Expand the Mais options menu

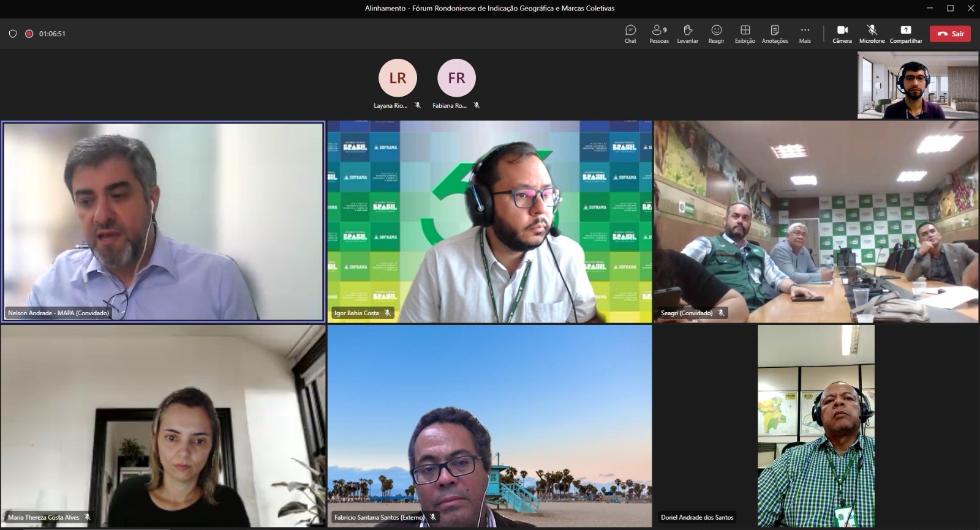coord(805,34)
